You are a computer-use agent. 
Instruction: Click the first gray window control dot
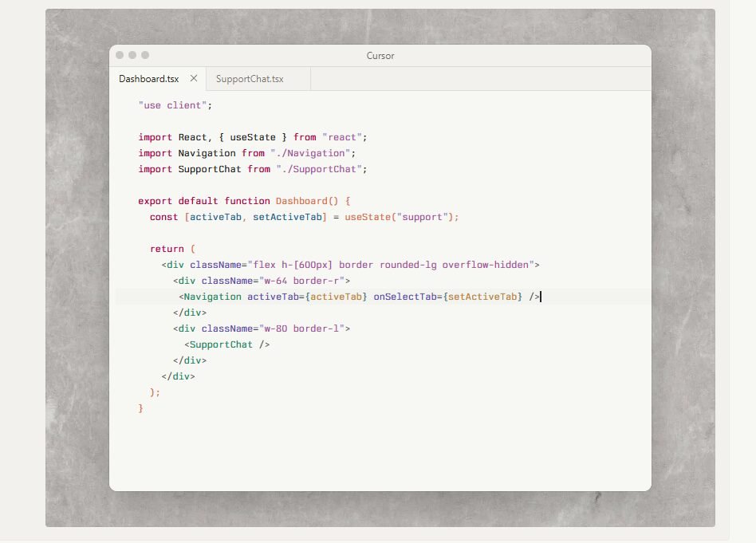120,55
